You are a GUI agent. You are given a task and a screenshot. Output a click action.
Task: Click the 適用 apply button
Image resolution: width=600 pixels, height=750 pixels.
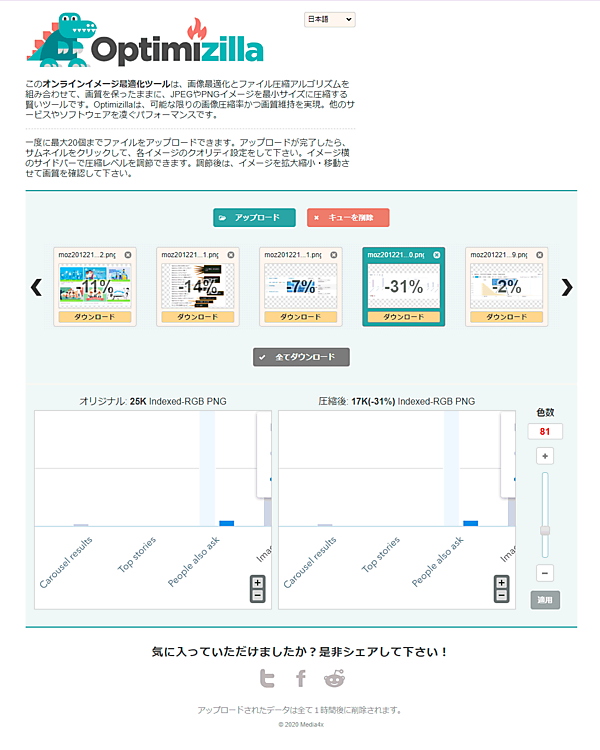click(x=545, y=600)
